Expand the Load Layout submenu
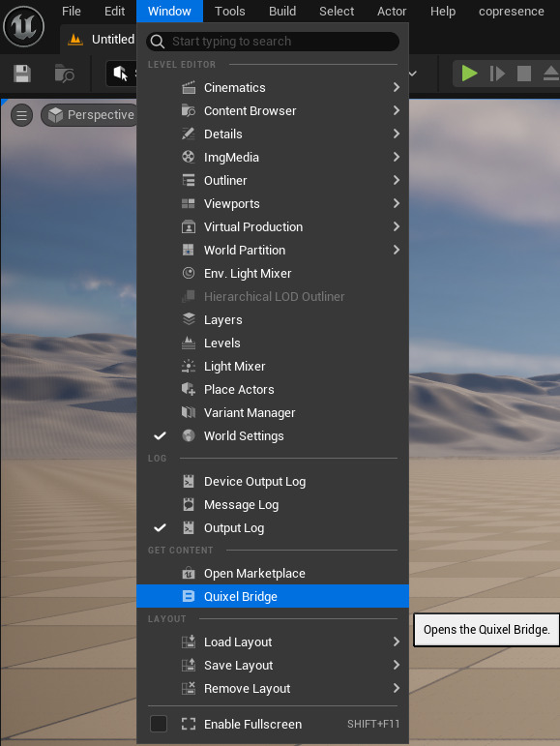Screen dimensions: 560x746 (273, 642)
